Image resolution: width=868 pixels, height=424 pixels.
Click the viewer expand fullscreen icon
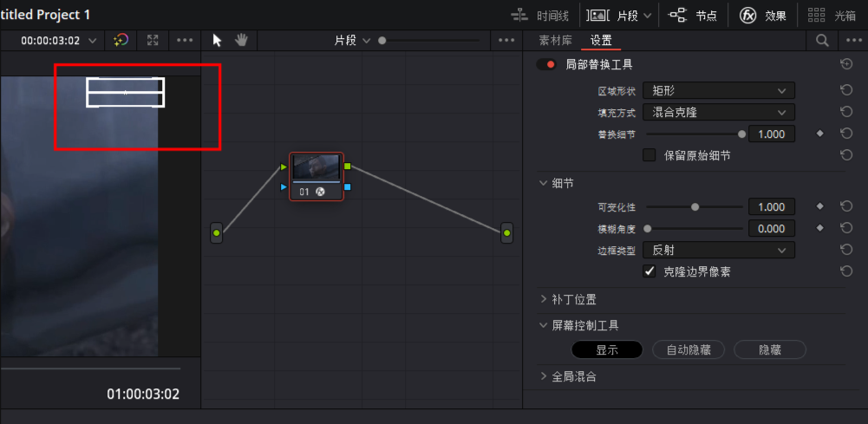pyautogui.click(x=153, y=41)
